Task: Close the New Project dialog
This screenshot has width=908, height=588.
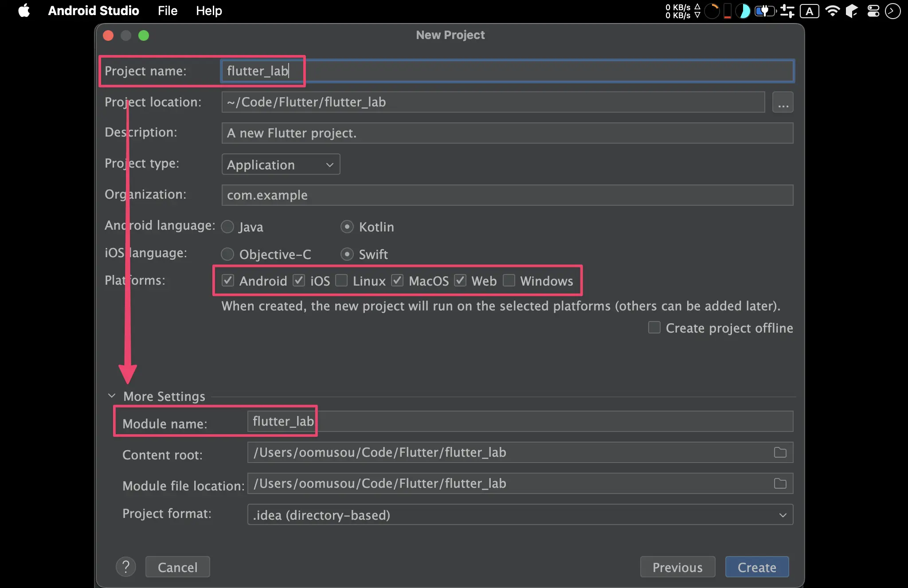Action: pyautogui.click(x=108, y=35)
